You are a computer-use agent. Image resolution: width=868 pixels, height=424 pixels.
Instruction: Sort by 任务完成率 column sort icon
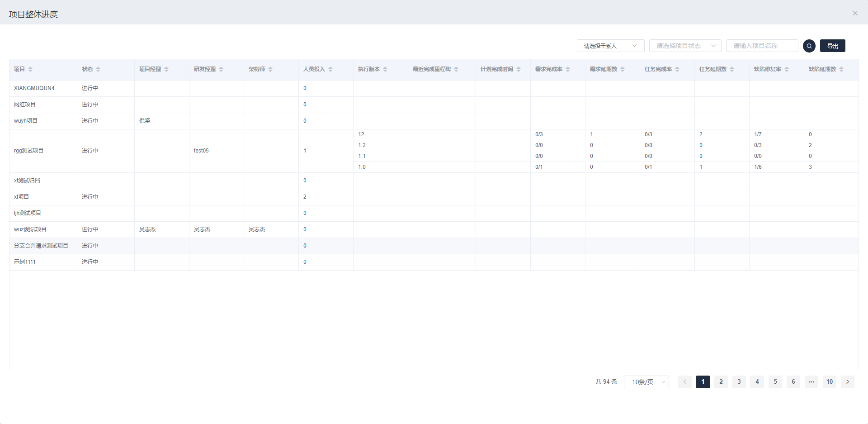677,69
